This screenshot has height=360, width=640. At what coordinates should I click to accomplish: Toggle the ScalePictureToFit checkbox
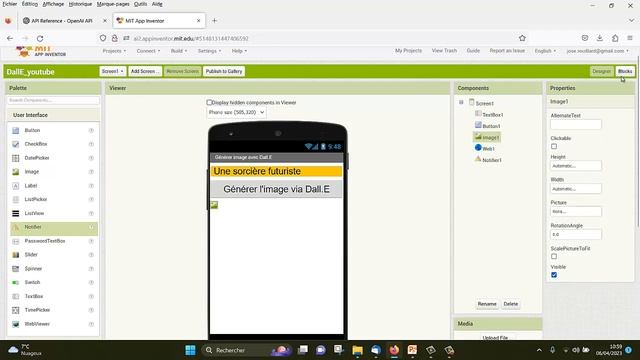click(554, 256)
